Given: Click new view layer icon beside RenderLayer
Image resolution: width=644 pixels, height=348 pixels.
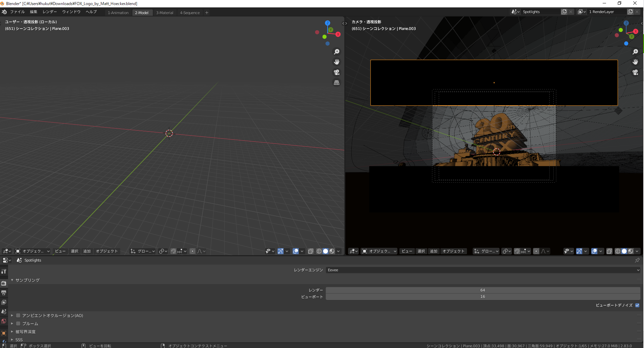Looking at the screenshot, I should [630, 12].
